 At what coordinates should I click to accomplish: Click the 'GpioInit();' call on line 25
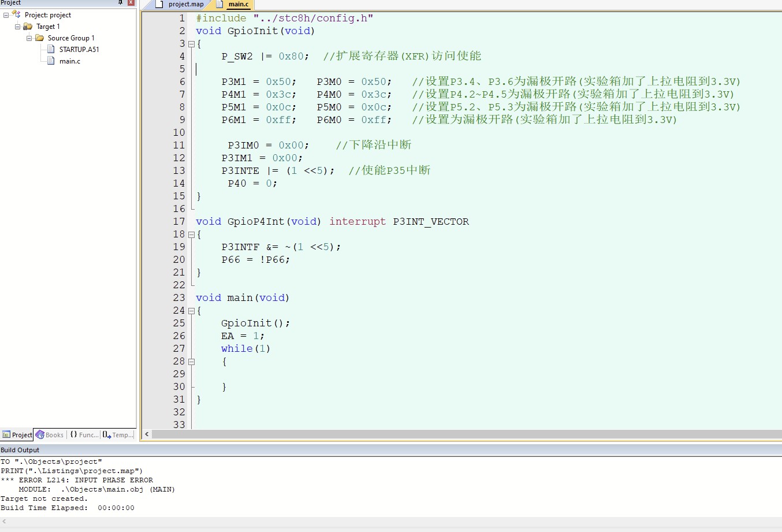click(x=256, y=323)
